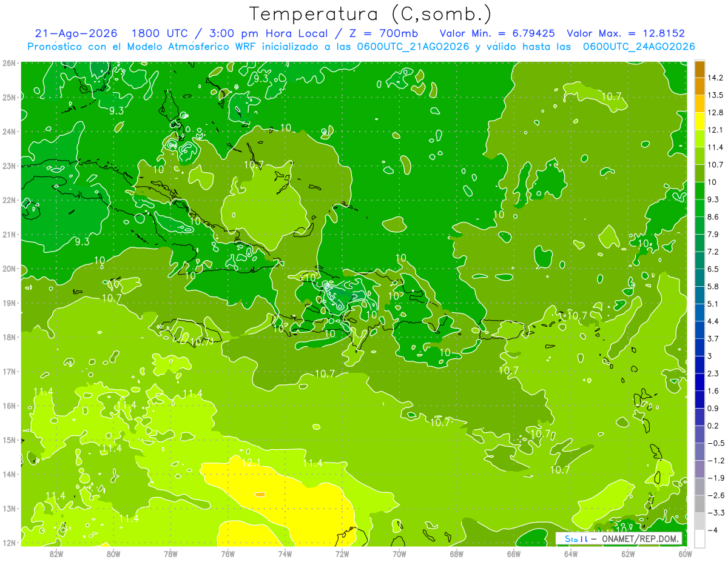Click the 7.9 legend value
Image resolution: width=728 pixels, height=562 pixels.
713,234
